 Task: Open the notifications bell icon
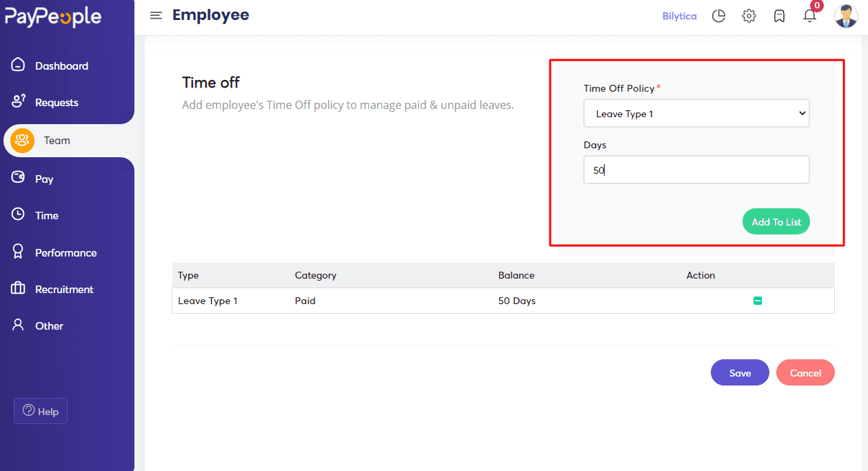[x=810, y=16]
